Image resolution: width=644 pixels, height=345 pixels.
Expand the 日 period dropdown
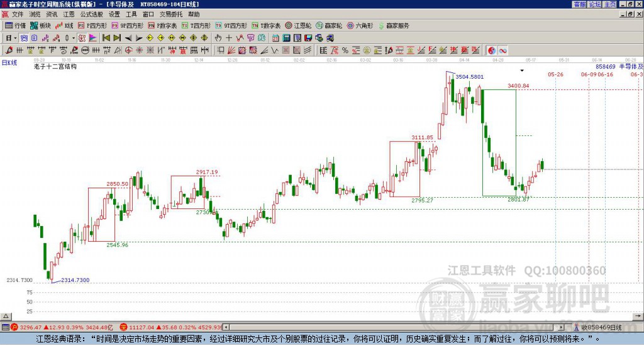tap(15, 38)
